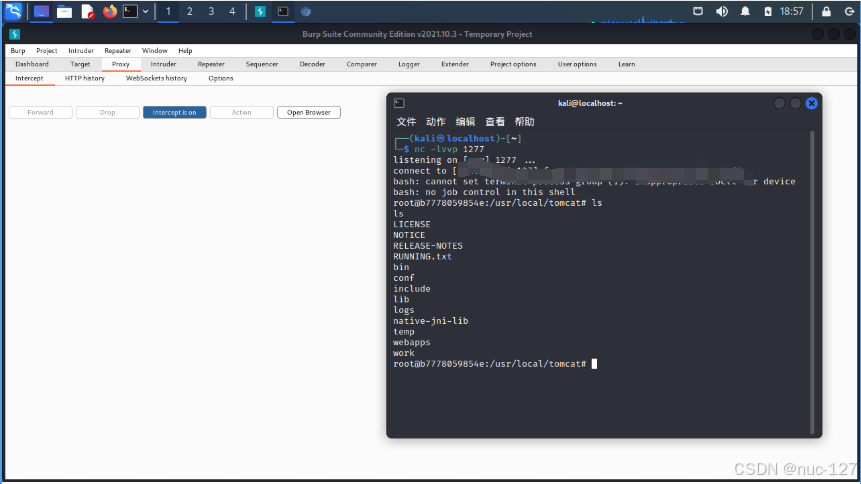Open the terminal emulator launcher icon
861x484 pixels.
click(x=130, y=12)
